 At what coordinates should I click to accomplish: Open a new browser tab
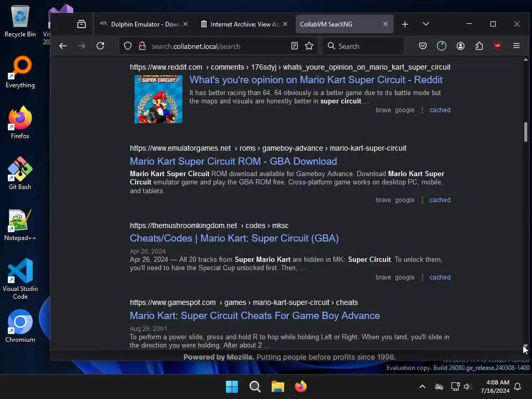coord(405,24)
